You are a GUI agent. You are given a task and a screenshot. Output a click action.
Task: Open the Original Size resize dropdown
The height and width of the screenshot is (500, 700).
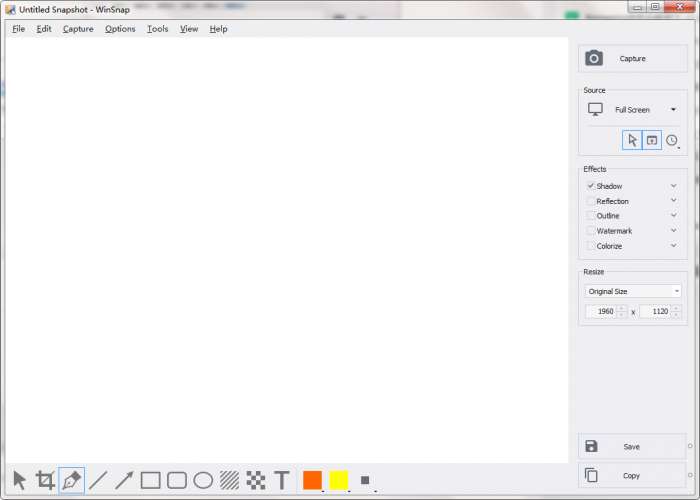click(633, 292)
